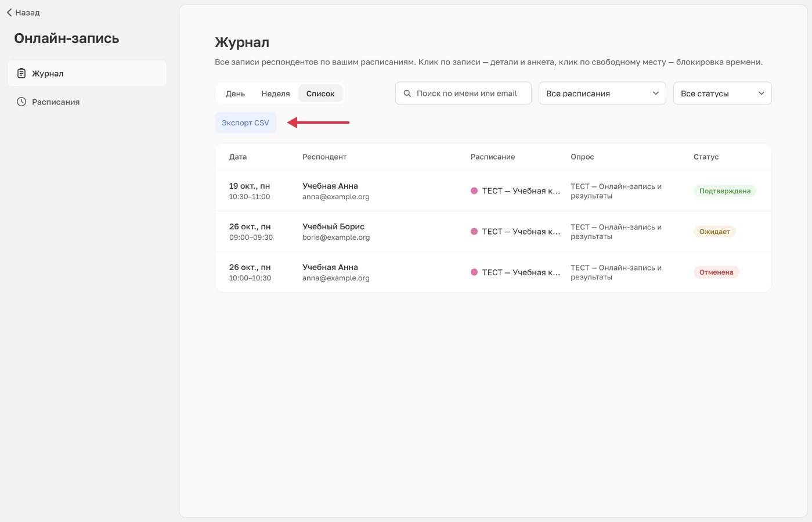The height and width of the screenshot is (522, 812).
Task: Click survey name in the Отменена row
Action: pos(616,272)
